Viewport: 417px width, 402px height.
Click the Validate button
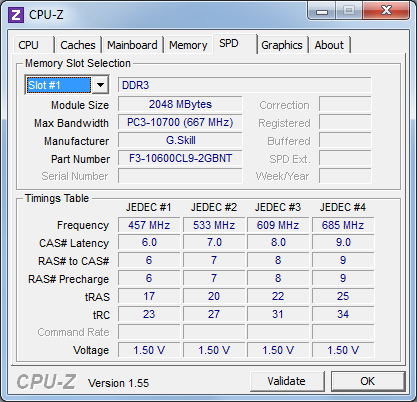(287, 381)
